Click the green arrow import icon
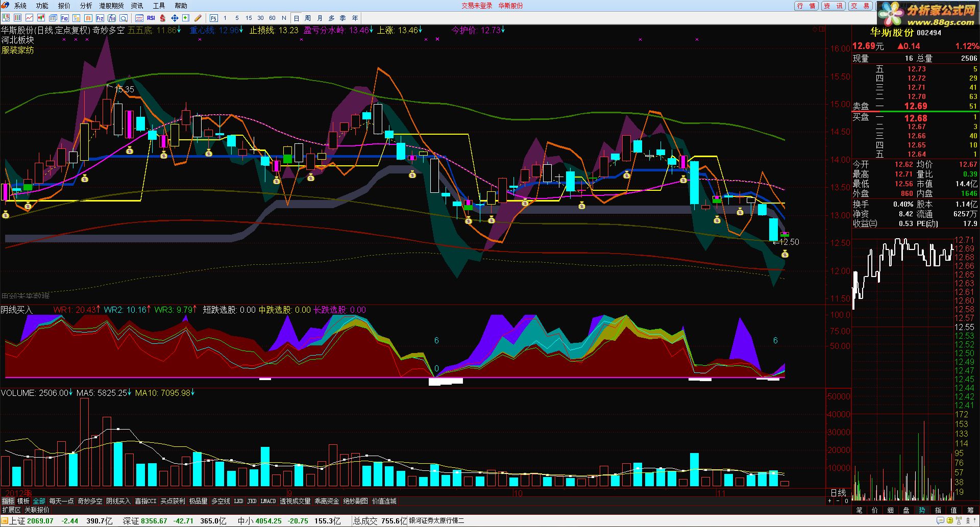 [186, 18]
